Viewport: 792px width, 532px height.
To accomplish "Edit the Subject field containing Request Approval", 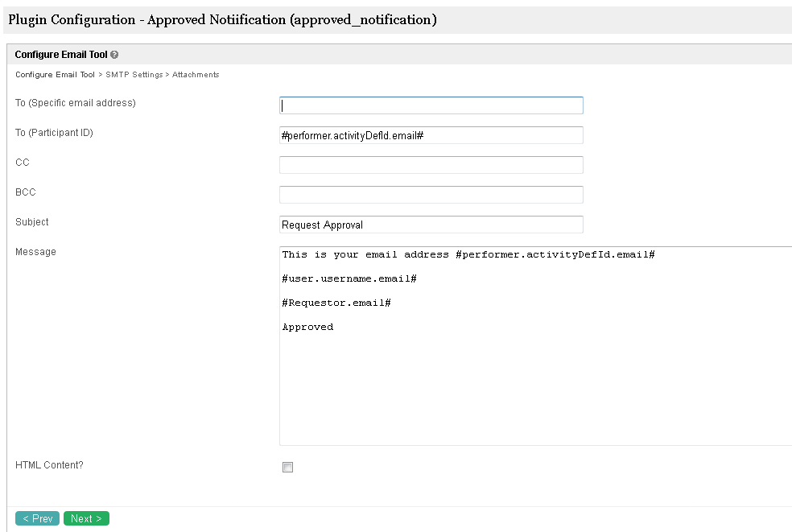I will click(x=431, y=225).
